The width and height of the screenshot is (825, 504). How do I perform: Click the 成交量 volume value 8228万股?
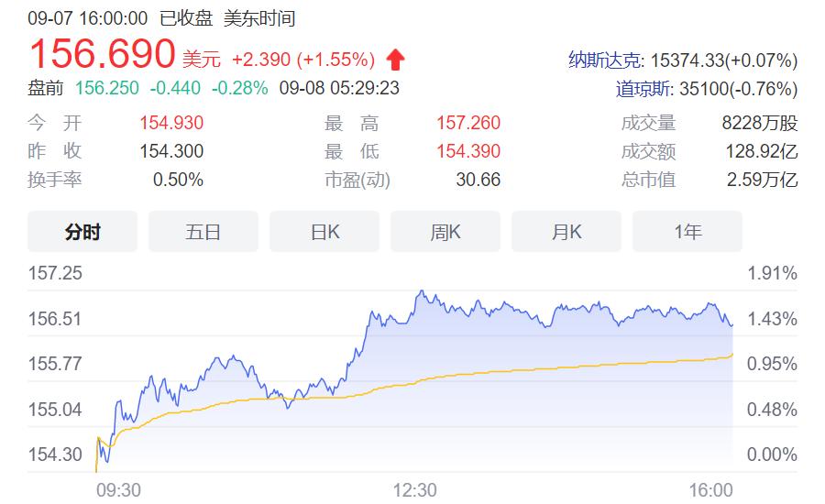pos(759,123)
